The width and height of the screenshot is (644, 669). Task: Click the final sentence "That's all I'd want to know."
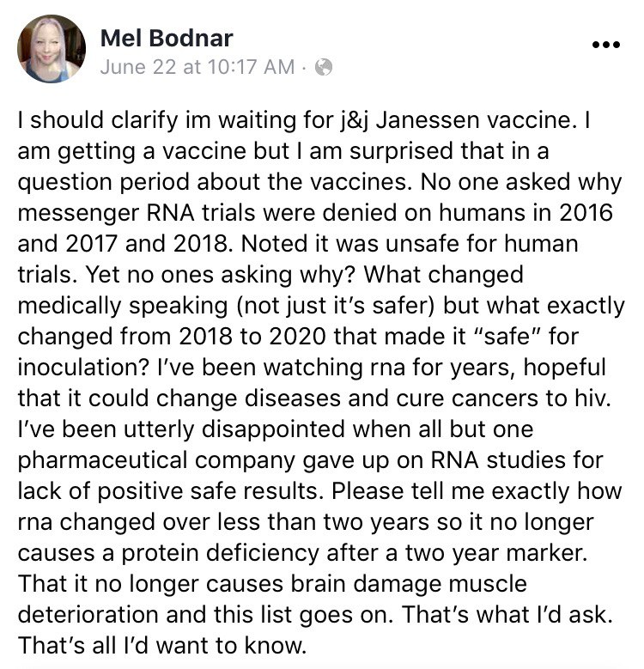pos(162,645)
